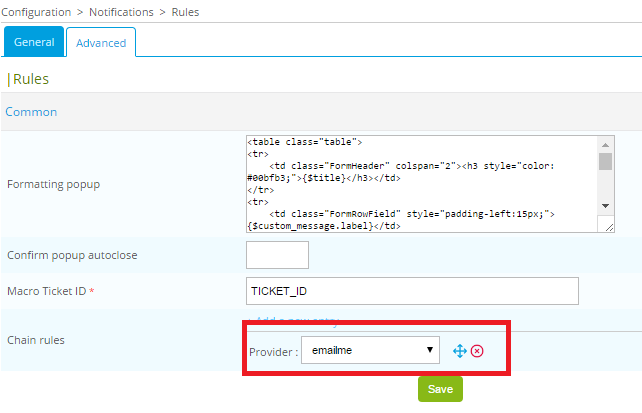The height and width of the screenshot is (413, 642).
Task: Focus the Confirm popup autoclose field
Action: point(277,255)
